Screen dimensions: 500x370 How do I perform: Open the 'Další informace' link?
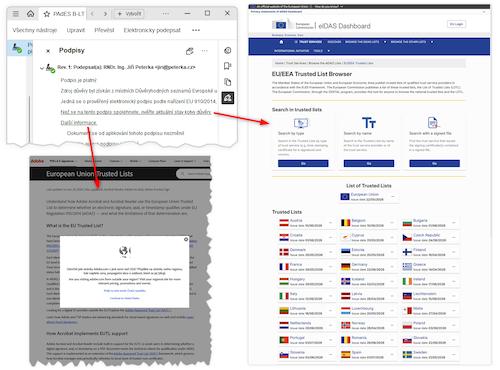(x=79, y=123)
